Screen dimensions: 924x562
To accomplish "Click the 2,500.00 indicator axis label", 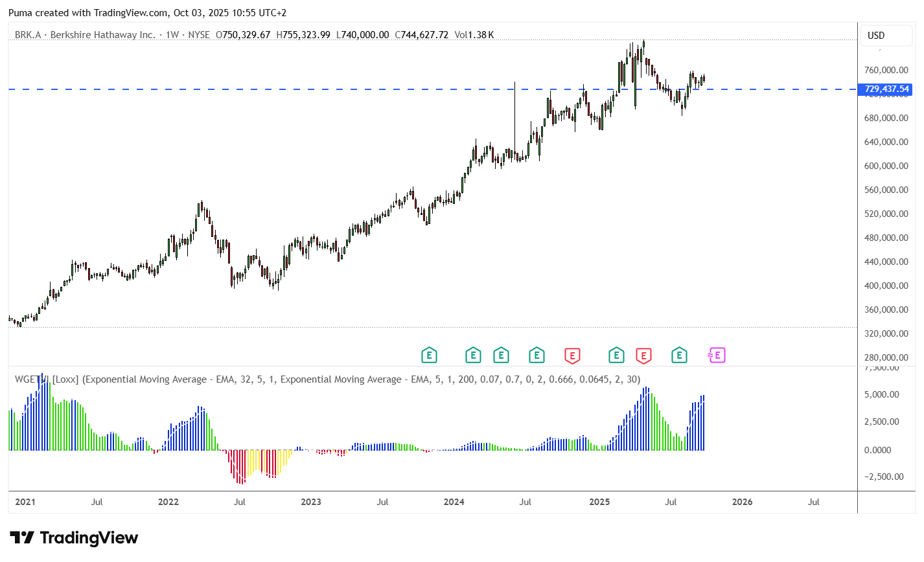I will 882,421.
